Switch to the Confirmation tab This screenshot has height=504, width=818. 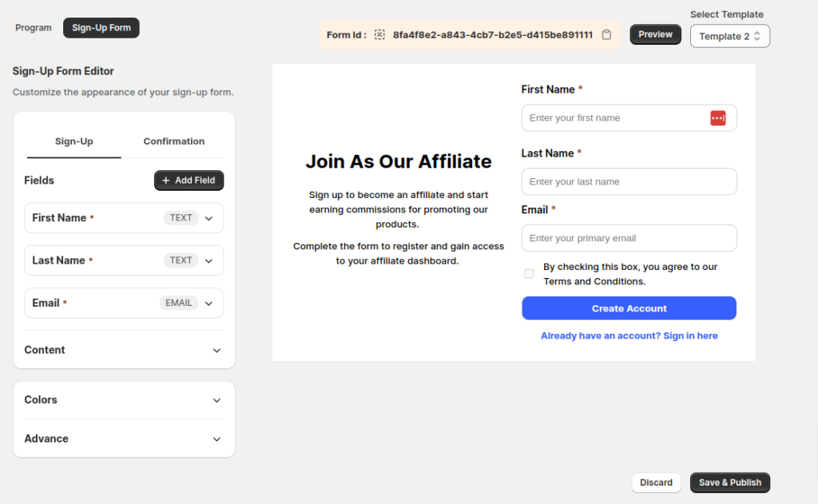(x=173, y=141)
